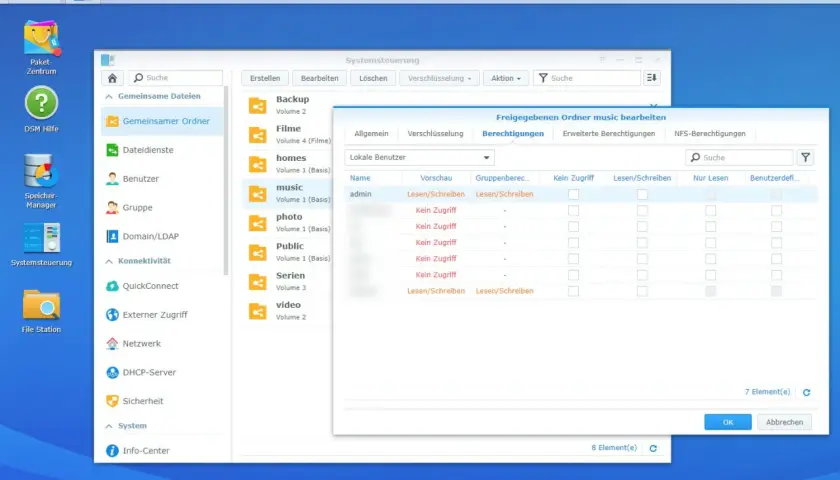The image size is (840, 480).
Task: Select the Public folder row
Action: 288,252
